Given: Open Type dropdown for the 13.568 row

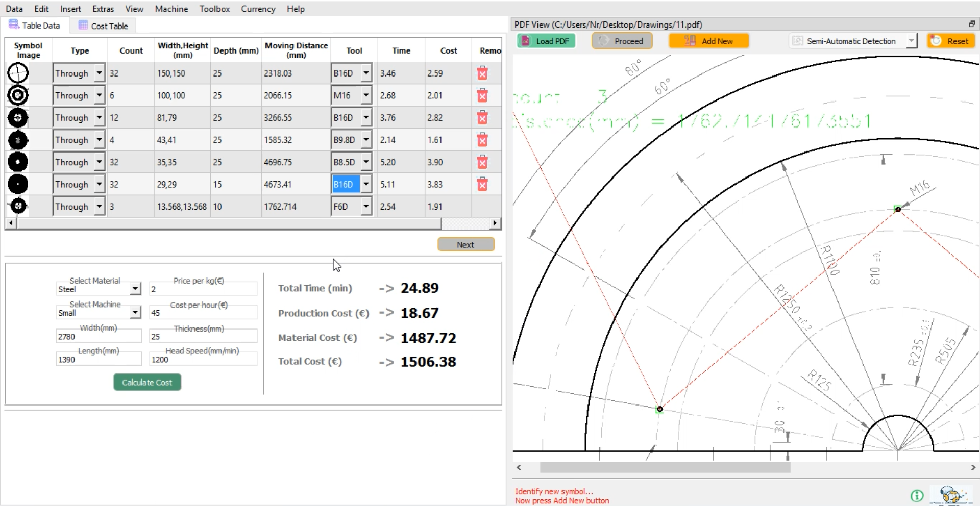Looking at the screenshot, I should 100,207.
